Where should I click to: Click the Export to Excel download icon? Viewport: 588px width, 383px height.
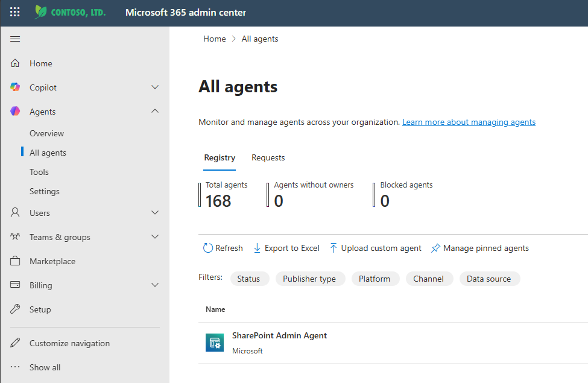pos(257,248)
